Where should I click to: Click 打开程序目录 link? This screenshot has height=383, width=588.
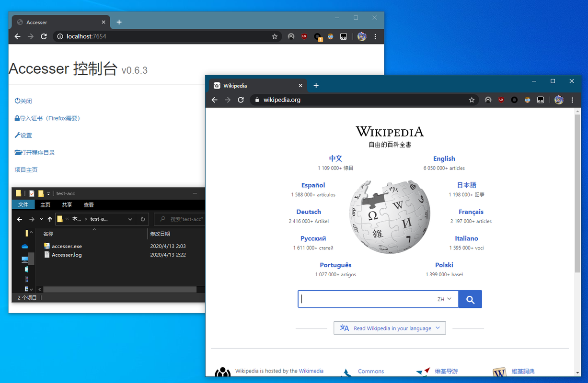[x=35, y=153]
